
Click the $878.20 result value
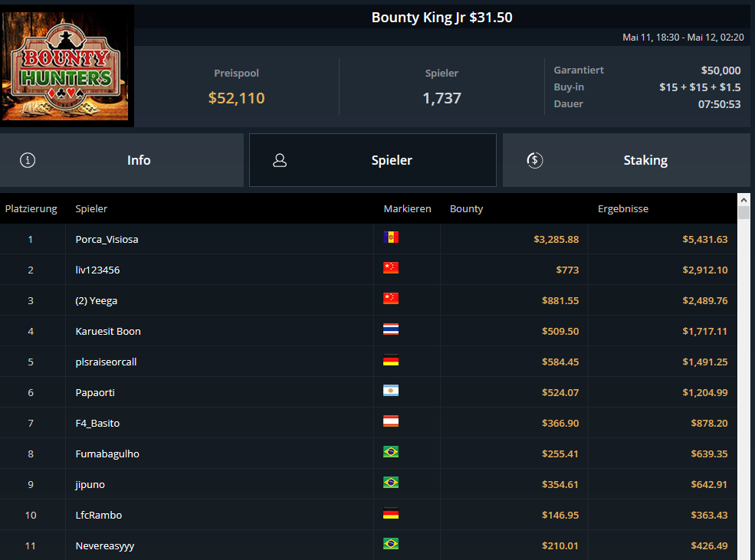click(x=709, y=424)
